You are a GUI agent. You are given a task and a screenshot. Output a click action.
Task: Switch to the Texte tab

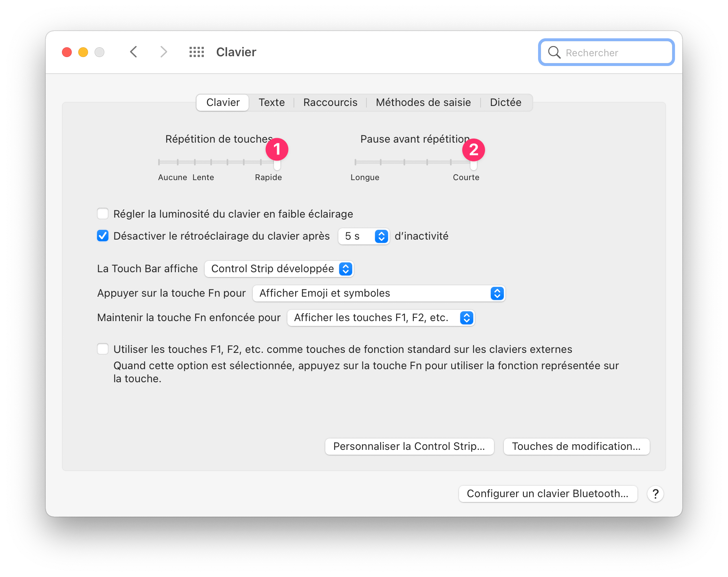pos(271,103)
